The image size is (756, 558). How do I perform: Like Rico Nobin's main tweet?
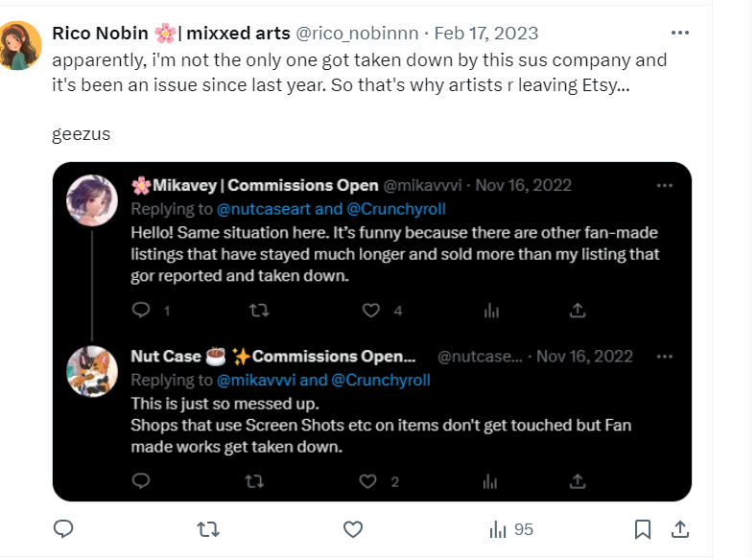coord(352,529)
